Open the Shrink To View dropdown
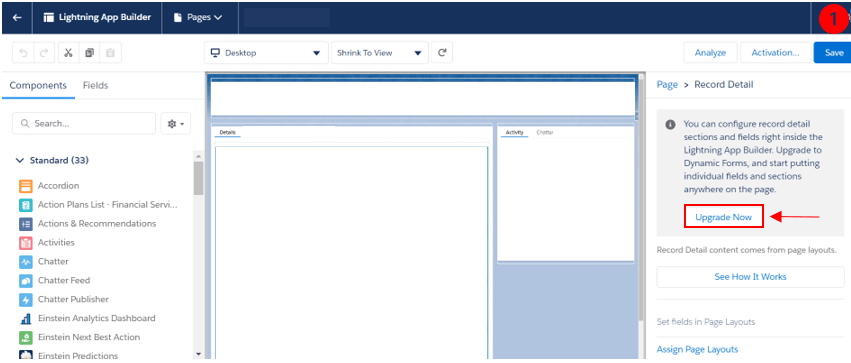The height and width of the screenshot is (363, 851). 379,53
